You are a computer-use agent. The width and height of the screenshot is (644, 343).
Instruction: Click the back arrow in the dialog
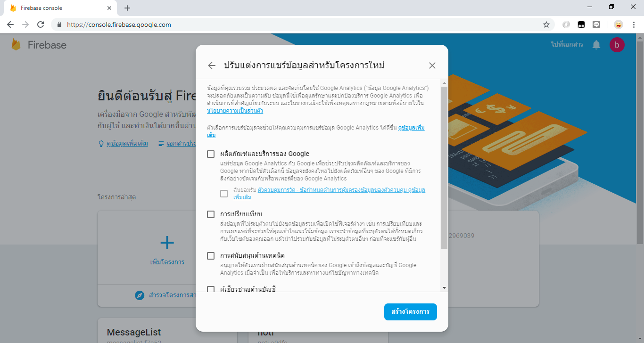pos(211,65)
